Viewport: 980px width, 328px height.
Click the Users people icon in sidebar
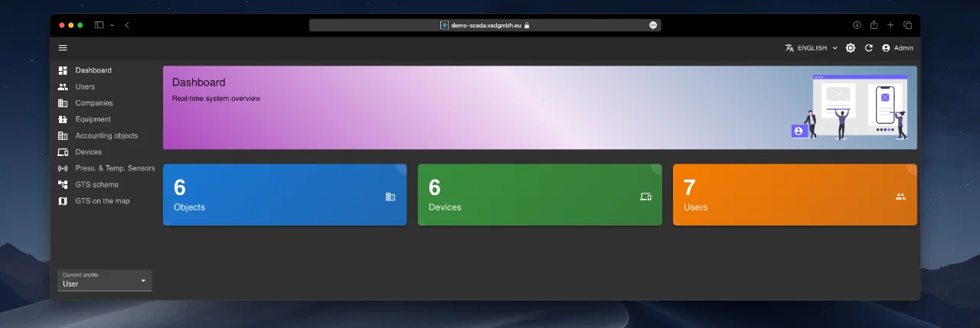(x=63, y=86)
